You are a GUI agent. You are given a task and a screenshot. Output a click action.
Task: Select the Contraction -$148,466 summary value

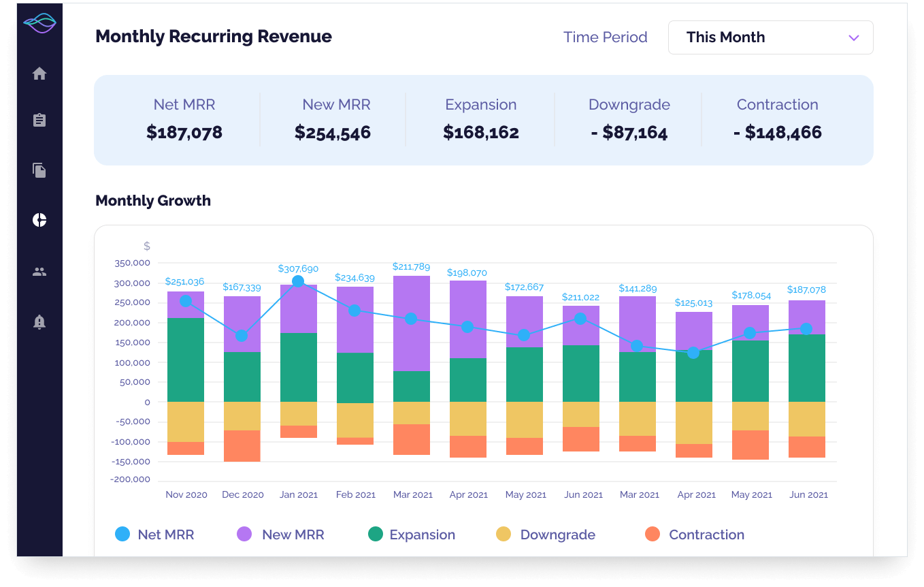pos(778,132)
